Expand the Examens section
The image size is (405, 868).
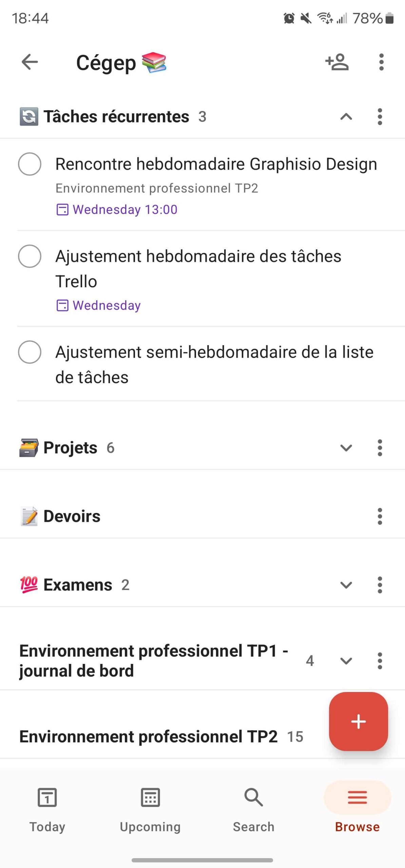346,585
